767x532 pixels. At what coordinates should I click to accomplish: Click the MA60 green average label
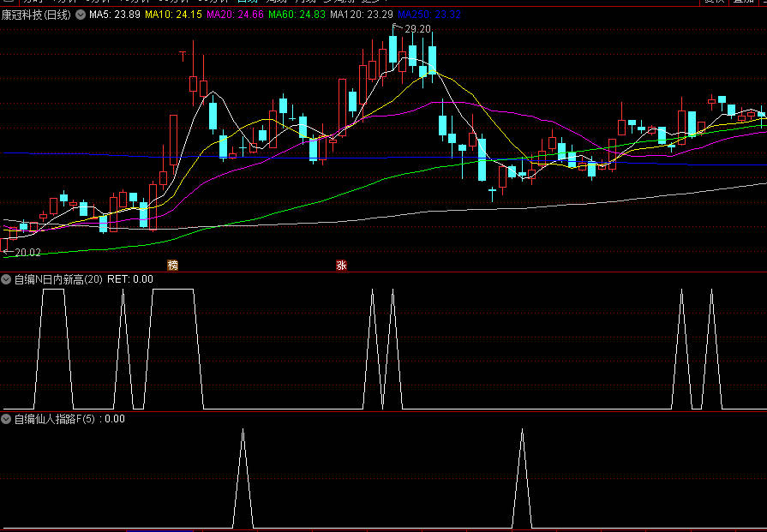click(x=297, y=15)
